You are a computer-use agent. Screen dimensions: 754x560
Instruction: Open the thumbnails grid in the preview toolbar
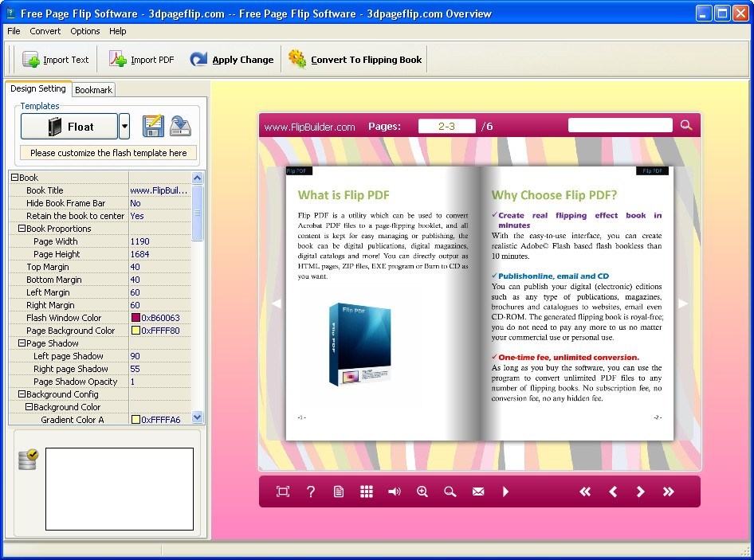(367, 491)
